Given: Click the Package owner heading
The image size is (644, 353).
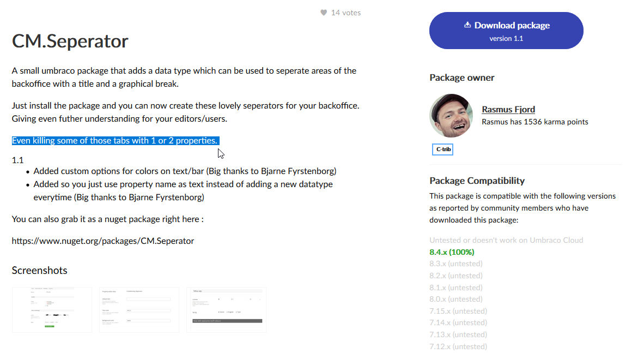Looking at the screenshot, I should point(461,78).
